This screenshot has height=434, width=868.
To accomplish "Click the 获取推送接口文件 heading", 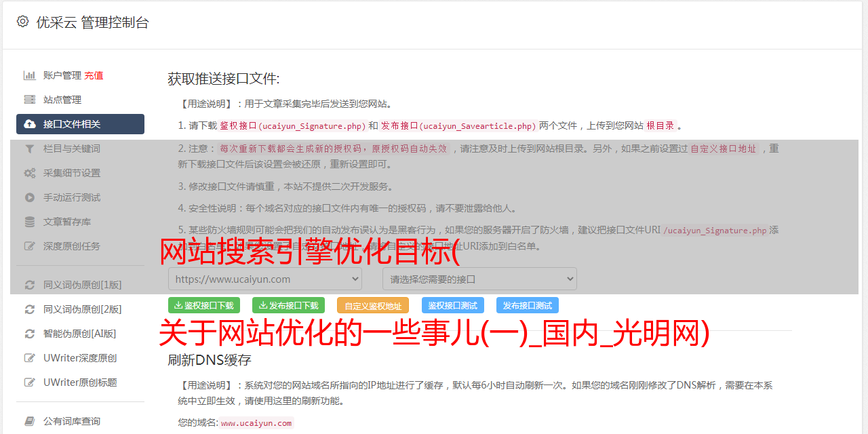I will tap(224, 79).
